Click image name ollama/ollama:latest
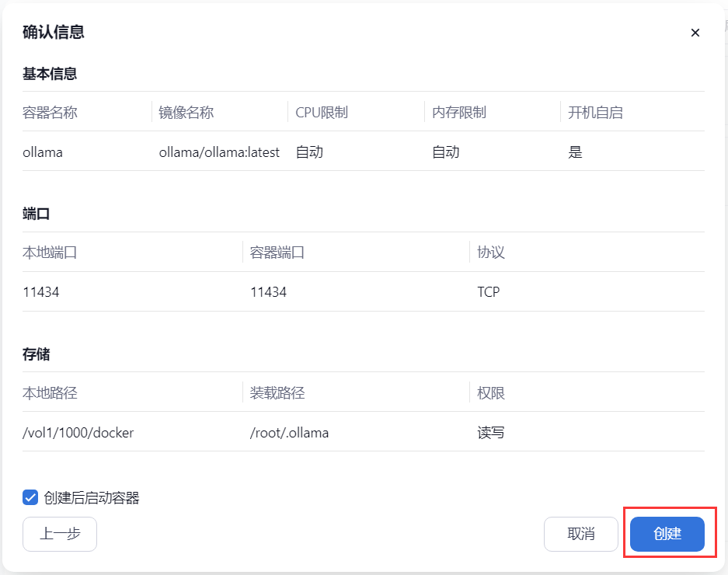Viewport: 728px width, 575px height. (219, 152)
